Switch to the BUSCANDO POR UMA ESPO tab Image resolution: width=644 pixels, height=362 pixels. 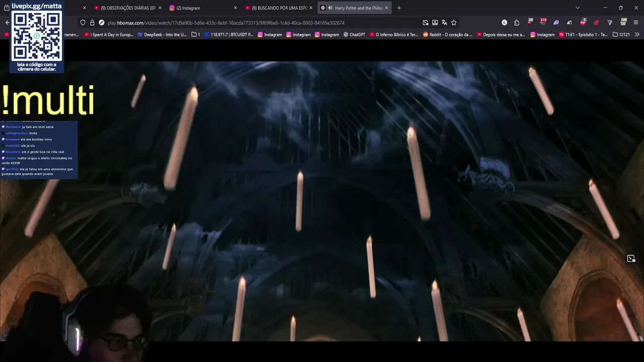click(278, 8)
